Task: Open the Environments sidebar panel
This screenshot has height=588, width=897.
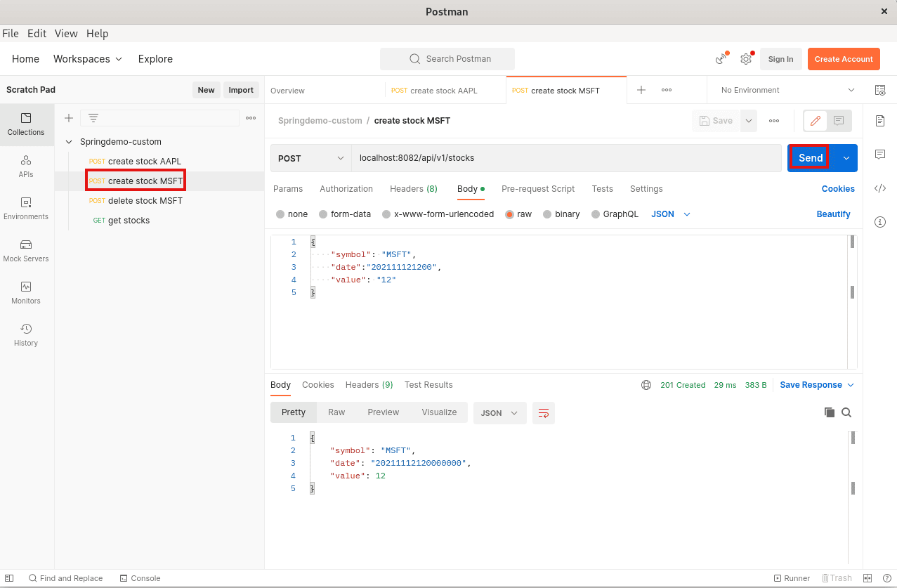Action: coord(27,209)
